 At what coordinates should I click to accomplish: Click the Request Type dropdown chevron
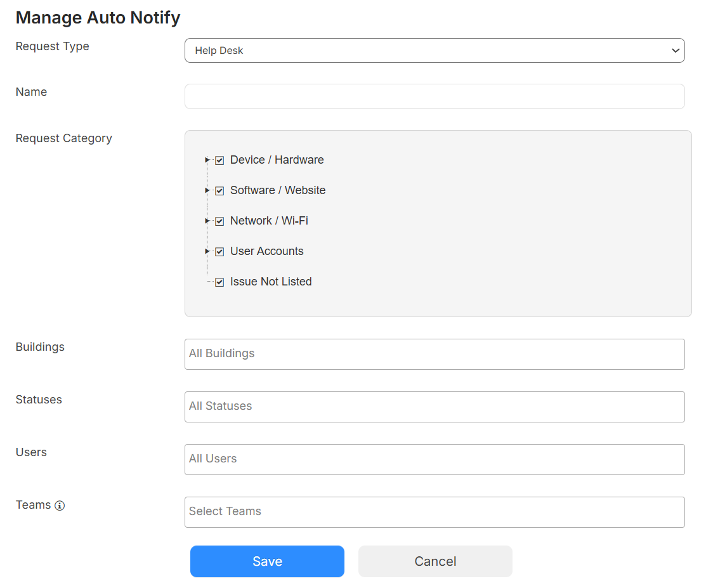(676, 50)
